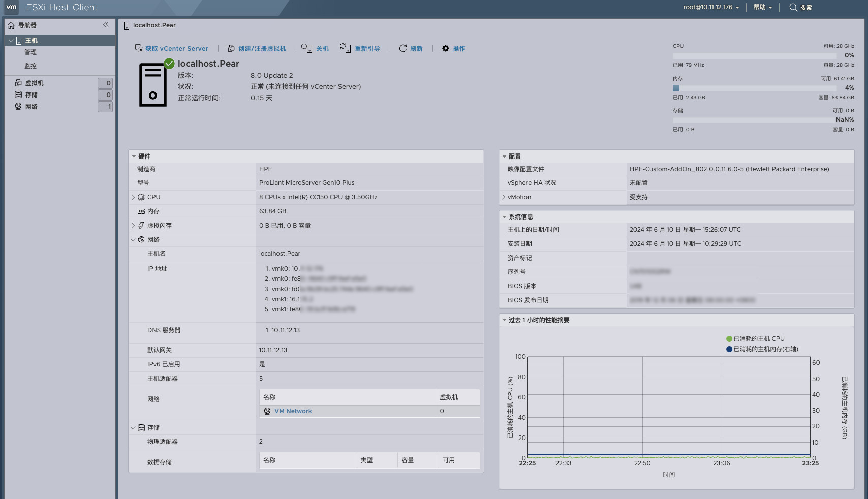Click the actions gear icon
Viewport: 868px width, 499px height.
pyautogui.click(x=446, y=48)
